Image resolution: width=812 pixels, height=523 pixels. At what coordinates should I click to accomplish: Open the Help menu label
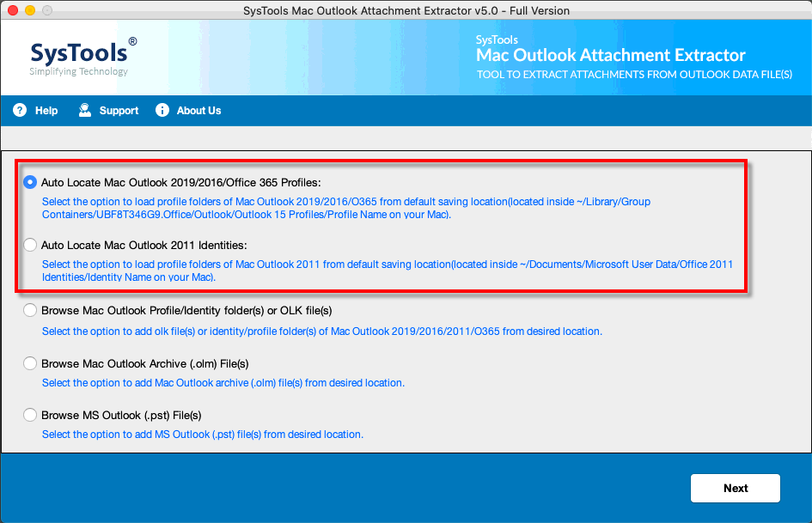tap(46, 110)
